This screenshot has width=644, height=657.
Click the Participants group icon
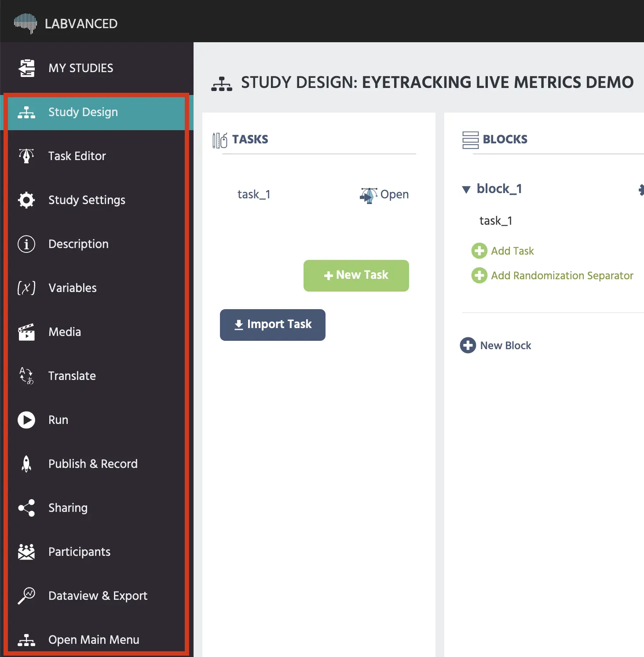26,552
